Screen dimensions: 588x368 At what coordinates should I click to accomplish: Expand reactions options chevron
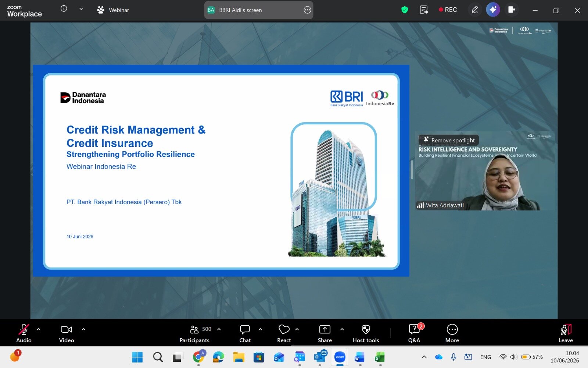tap(297, 329)
